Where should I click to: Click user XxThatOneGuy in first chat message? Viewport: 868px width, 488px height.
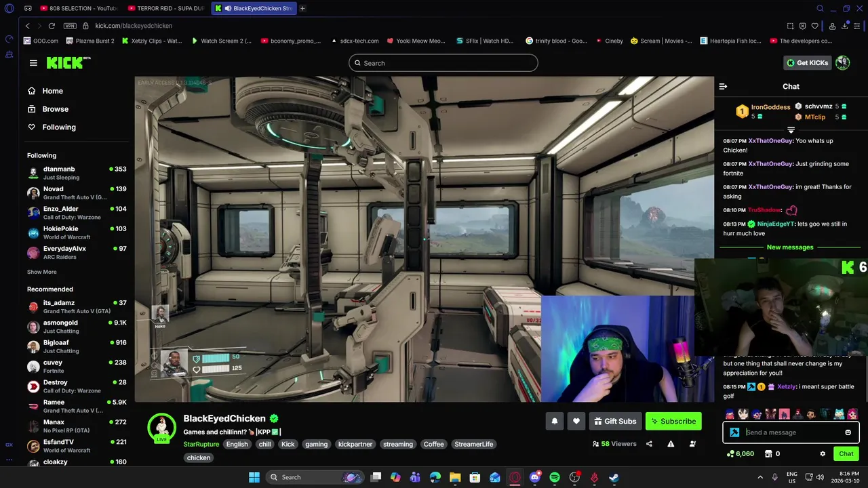click(770, 141)
